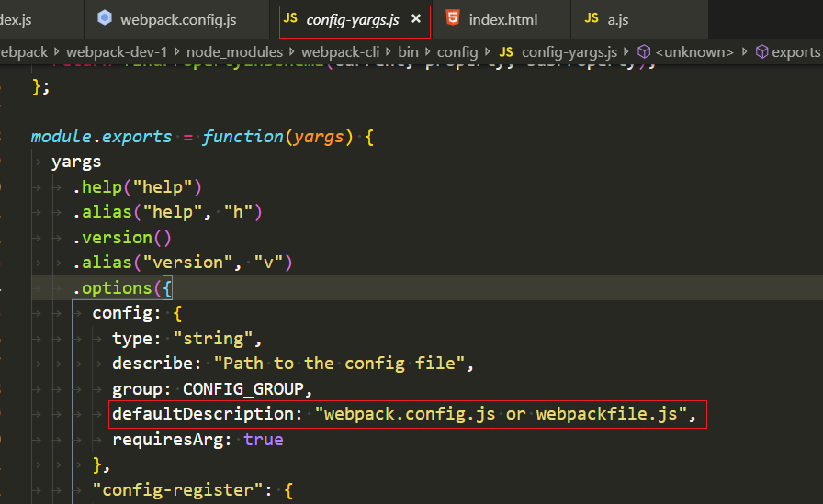The height and width of the screenshot is (504, 823).
Task: Switch to the webpack.config.js tab
Action: click(178, 18)
